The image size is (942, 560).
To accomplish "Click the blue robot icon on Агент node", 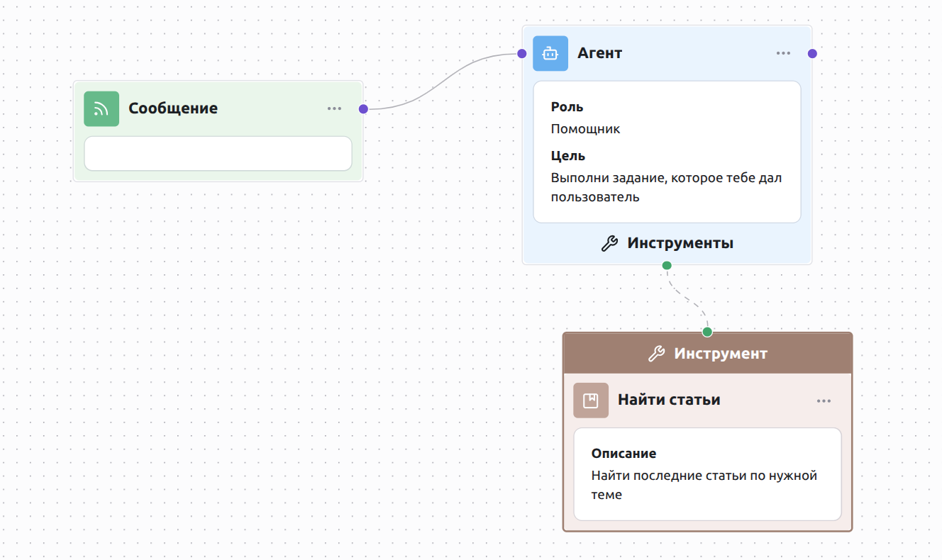I will click(550, 53).
